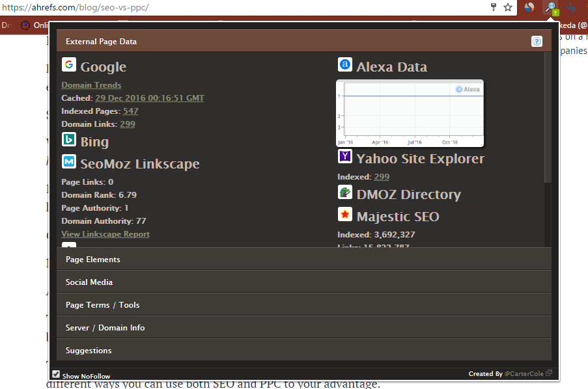Expand the Page Elements section
The height and width of the screenshot is (389, 588).
tap(303, 260)
